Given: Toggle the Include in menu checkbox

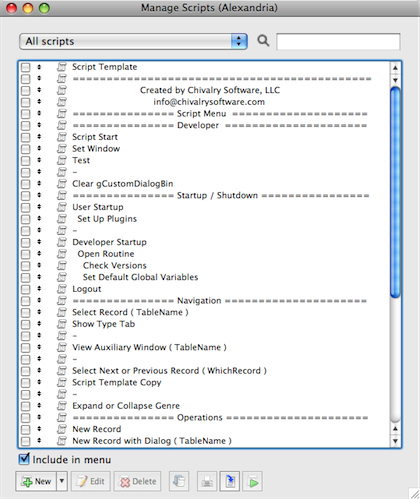Looking at the screenshot, I should [24, 459].
